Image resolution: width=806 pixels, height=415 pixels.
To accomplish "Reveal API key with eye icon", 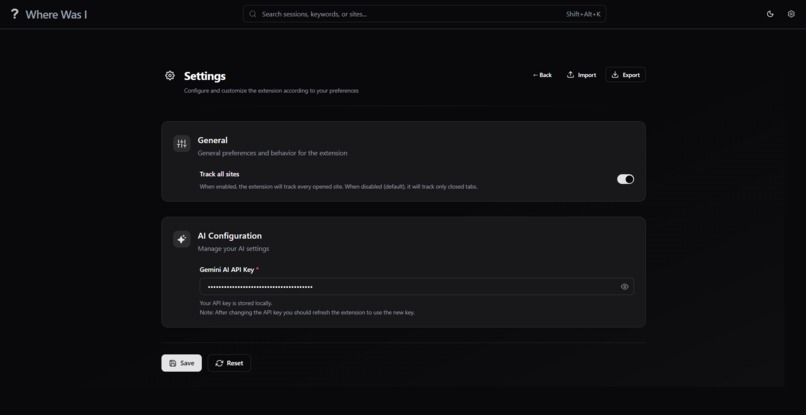I will (x=625, y=287).
